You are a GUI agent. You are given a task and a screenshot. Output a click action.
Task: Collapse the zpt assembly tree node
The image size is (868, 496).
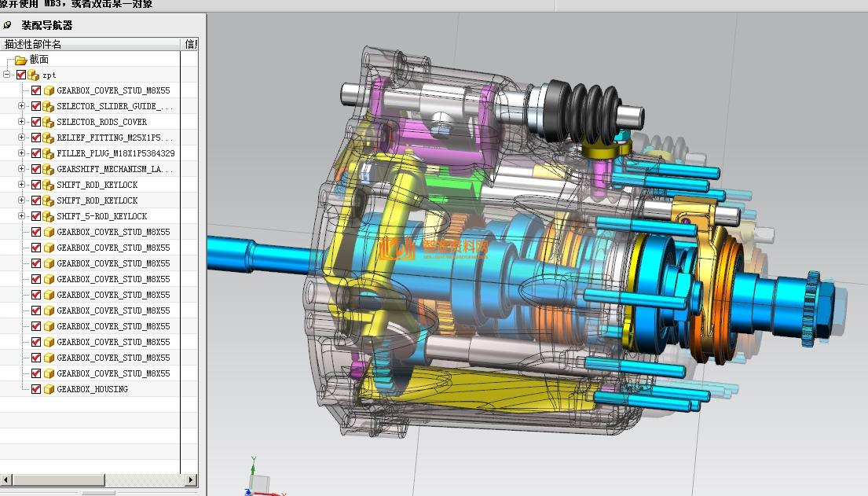(x=7, y=75)
